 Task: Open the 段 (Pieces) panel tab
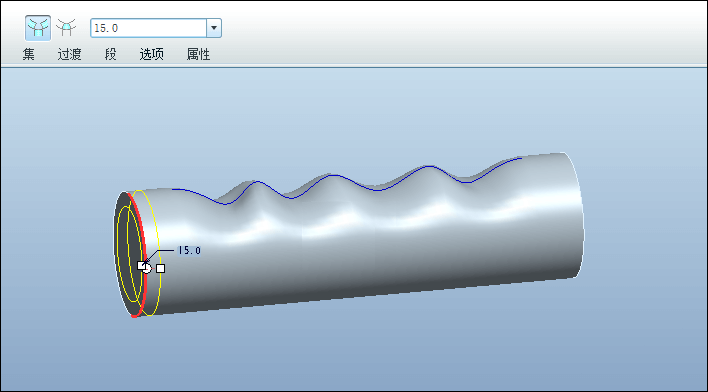click(111, 54)
